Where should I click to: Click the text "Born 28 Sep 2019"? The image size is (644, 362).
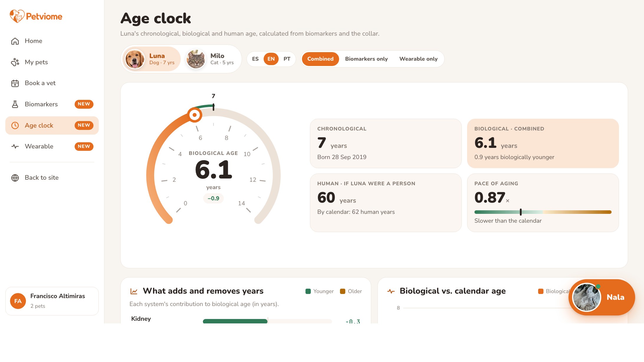tap(342, 157)
